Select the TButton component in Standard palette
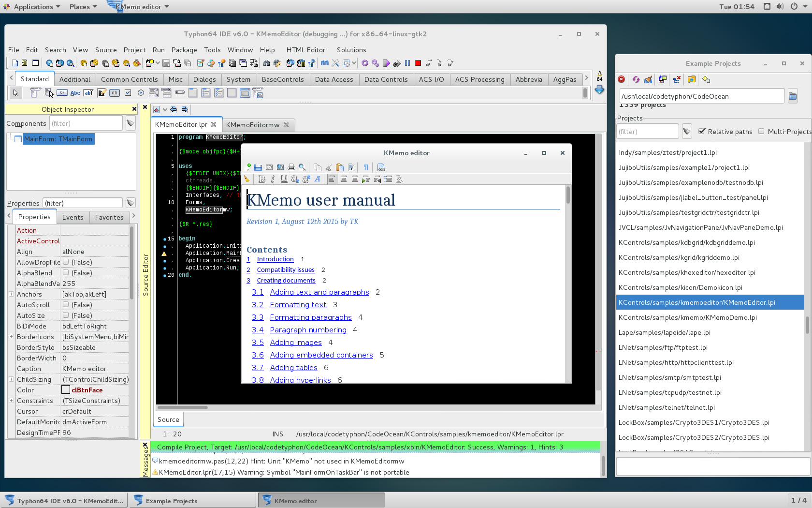Screen dimensions: 812x508 point(62,93)
